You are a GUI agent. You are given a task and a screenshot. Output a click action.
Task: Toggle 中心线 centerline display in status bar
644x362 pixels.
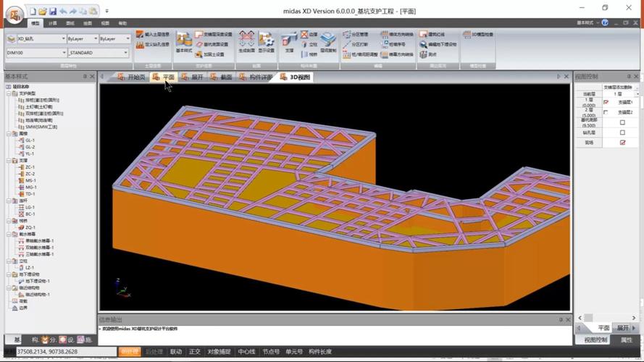coord(246,352)
